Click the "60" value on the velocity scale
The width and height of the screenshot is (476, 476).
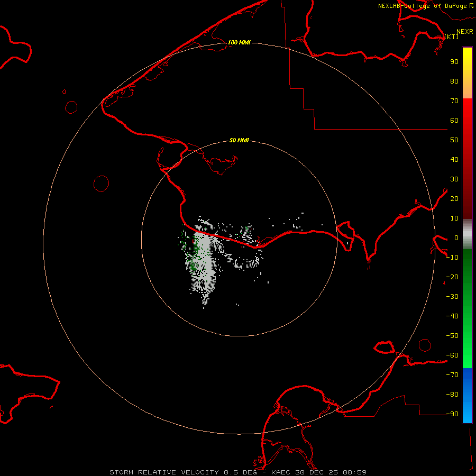(x=454, y=121)
